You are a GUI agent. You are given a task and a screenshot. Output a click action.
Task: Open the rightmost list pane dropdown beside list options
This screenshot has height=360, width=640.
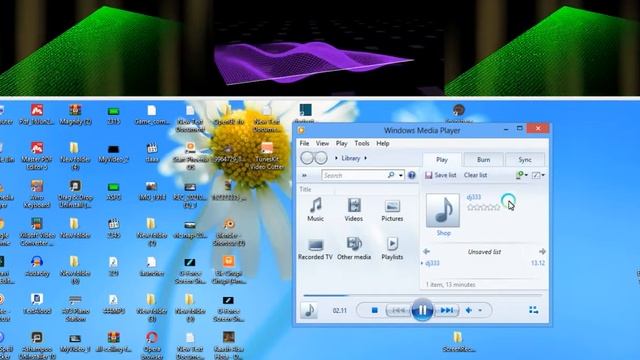pyautogui.click(x=538, y=175)
